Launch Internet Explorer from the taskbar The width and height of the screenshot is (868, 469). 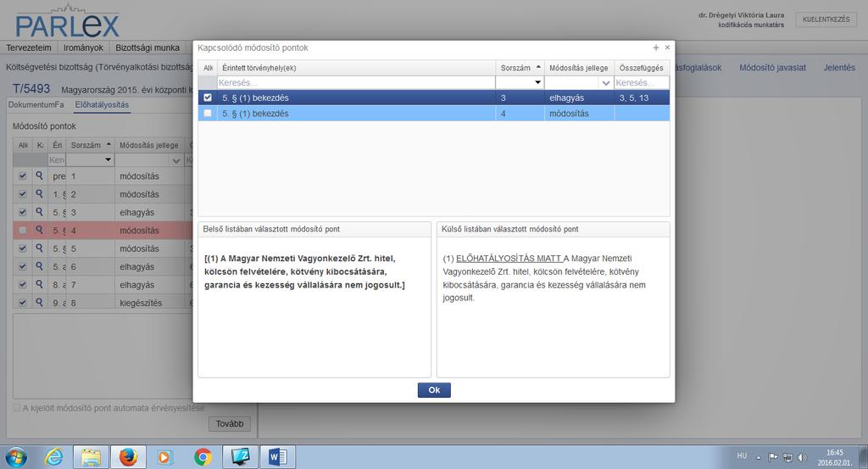coord(54,457)
